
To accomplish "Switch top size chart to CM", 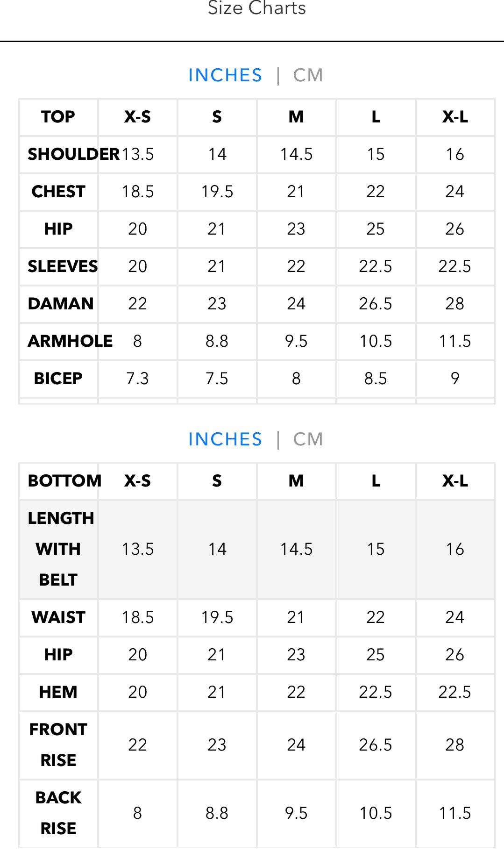I will 308,75.
